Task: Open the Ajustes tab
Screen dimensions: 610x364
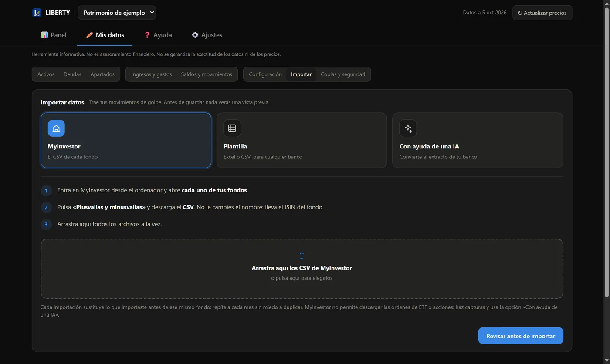Action: 207,35
